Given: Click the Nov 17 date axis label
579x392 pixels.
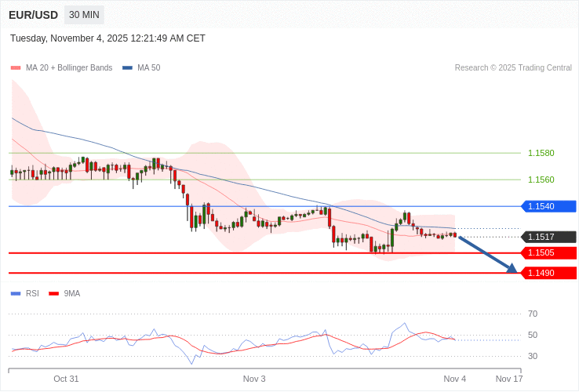Looking at the screenshot, I should click(x=508, y=379).
